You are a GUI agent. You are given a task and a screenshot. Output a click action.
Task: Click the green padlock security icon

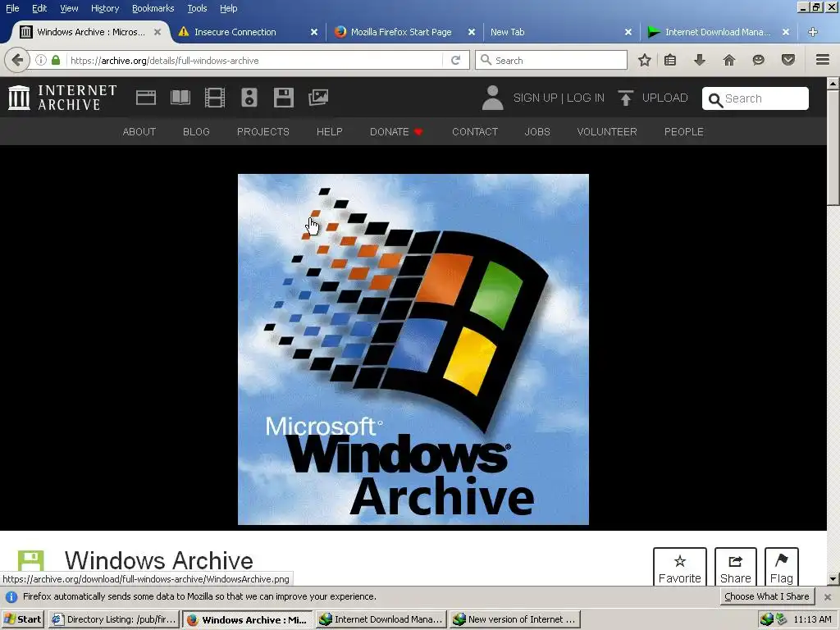(56, 60)
